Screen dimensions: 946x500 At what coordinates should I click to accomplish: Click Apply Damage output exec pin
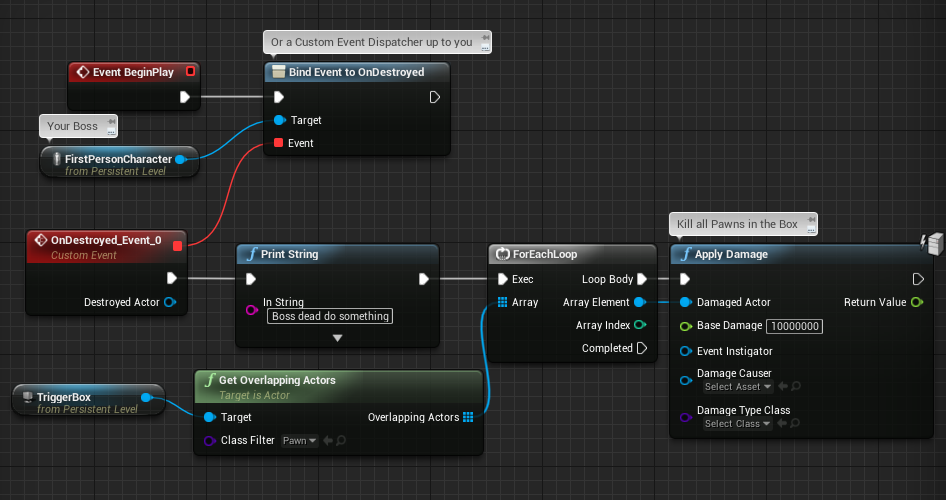(918, 279)
